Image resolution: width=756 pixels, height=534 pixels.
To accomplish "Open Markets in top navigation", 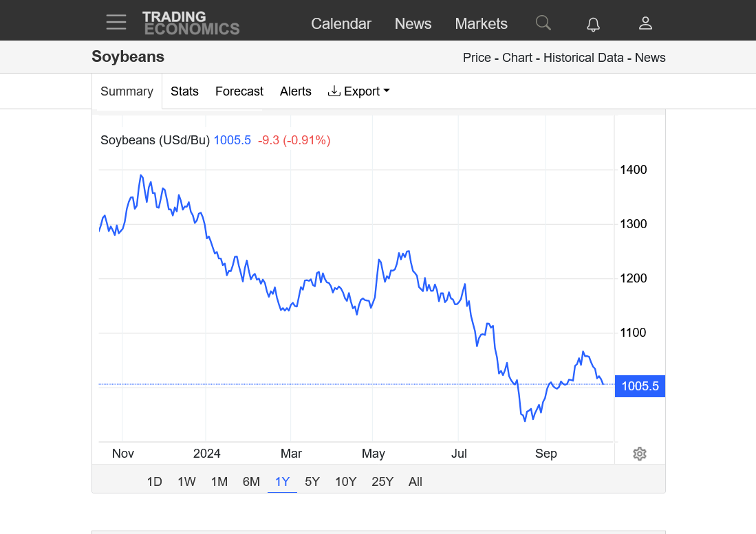I will click(x=481, y=23).
